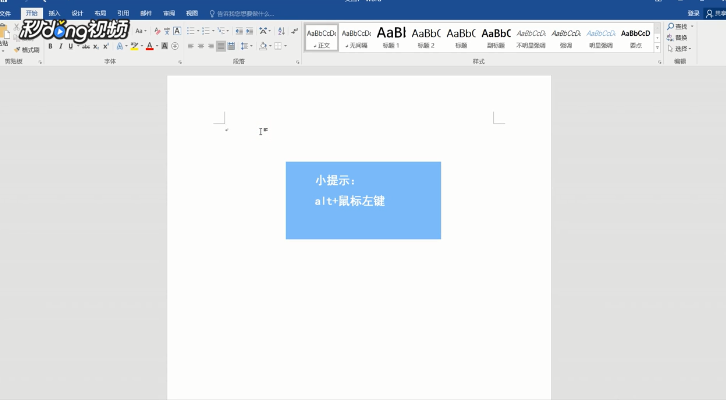Viewport: 726px width, 400px height.
Task: Click the Borders icon
Action: tap(278, 46)
